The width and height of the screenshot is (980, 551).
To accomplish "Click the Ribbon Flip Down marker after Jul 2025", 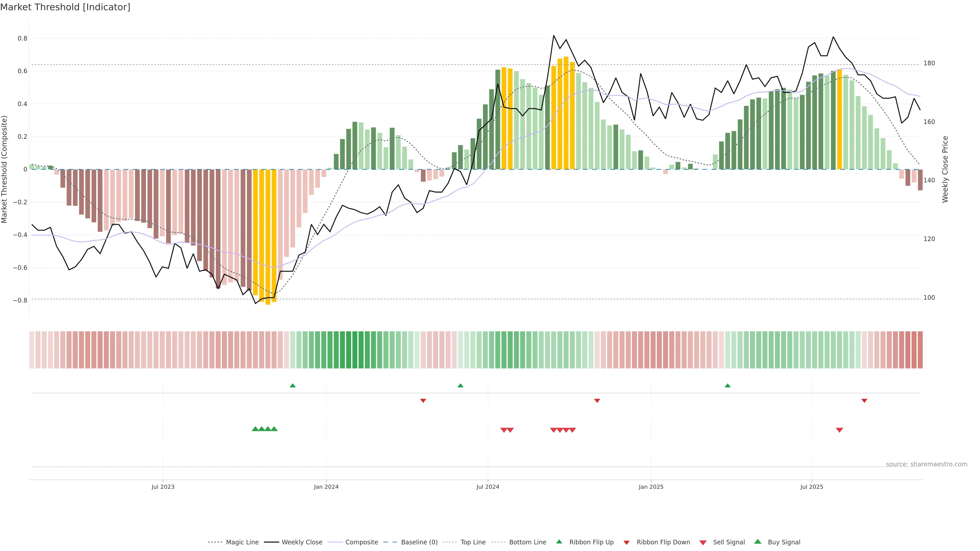I will coord(864,400).
